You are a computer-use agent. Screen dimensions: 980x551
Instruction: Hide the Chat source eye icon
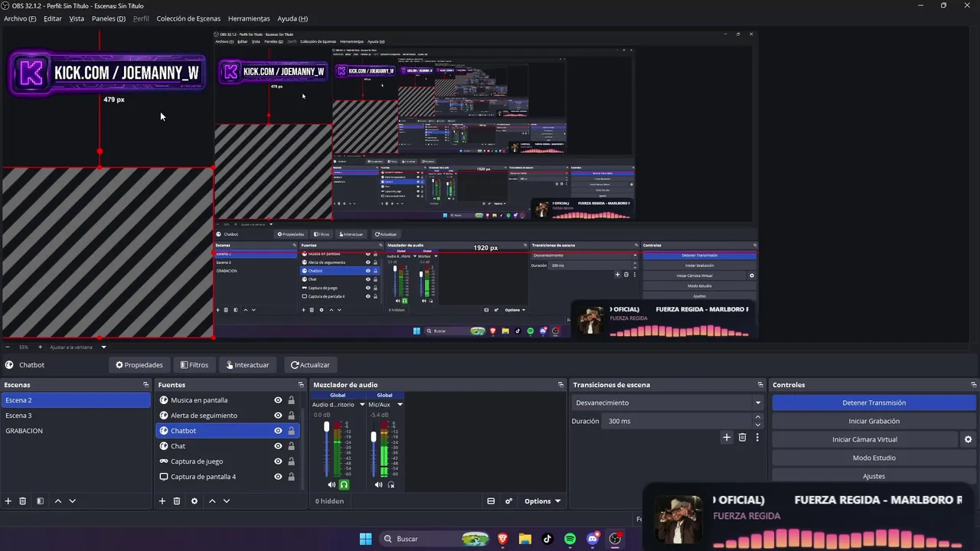(x=278, y=446)
